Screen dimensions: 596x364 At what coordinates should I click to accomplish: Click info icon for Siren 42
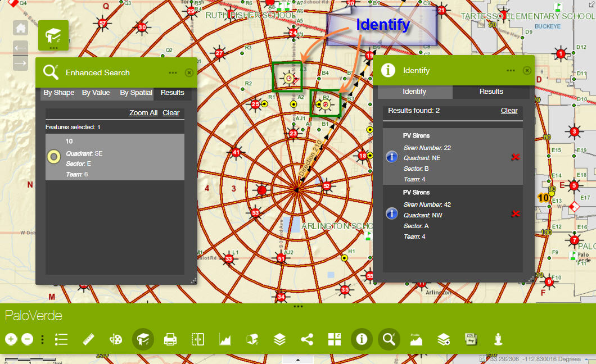point(392,213)
